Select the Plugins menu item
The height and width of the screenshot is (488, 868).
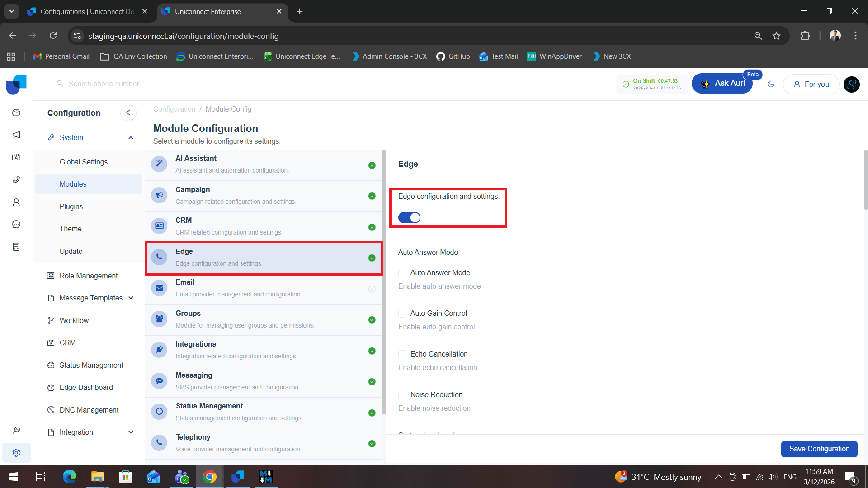point(71,206)
